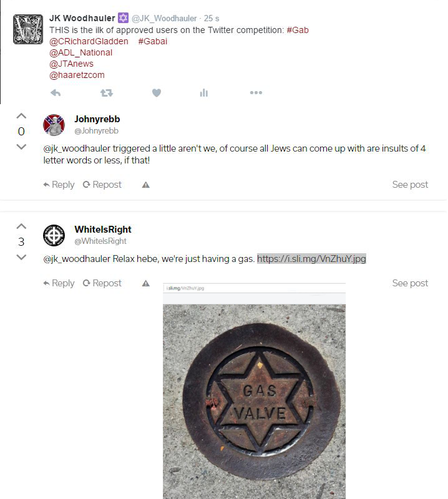Click Reply under the Johnyrebb post

point(59,185)
